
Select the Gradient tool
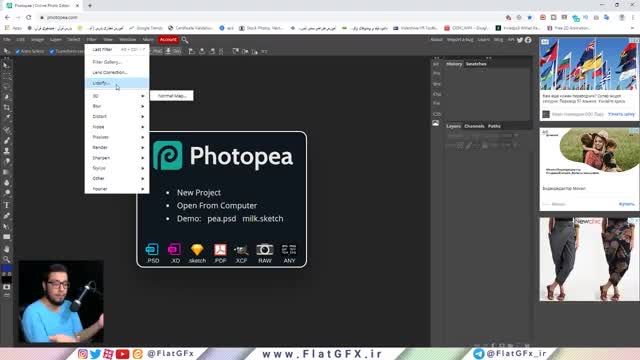click(x=7, y=172)
